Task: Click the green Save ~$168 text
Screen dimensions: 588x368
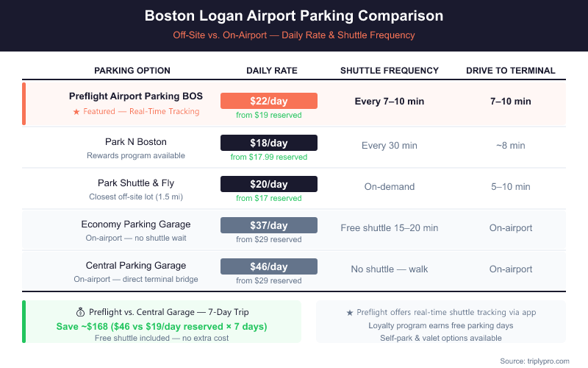Action: pos(162,326)
